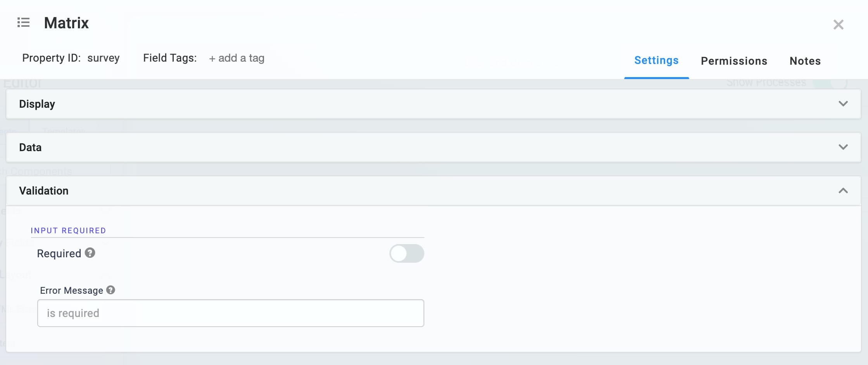Toggle the Required switch on
Image resolution: width=868 pixels, height=365 pixels.
[407, 253]
